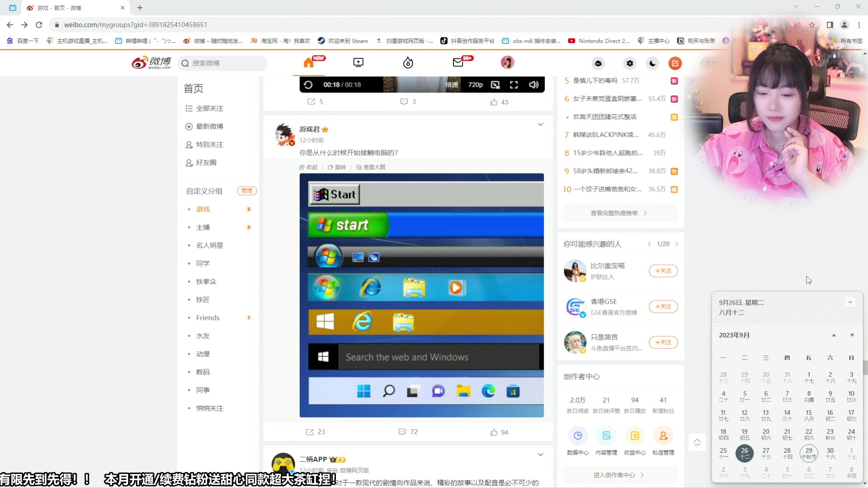Viewport: 868px width, 488px height.
Task: Mute the video volume speaker
Action: pyautogui.click(x=533, y=84)
